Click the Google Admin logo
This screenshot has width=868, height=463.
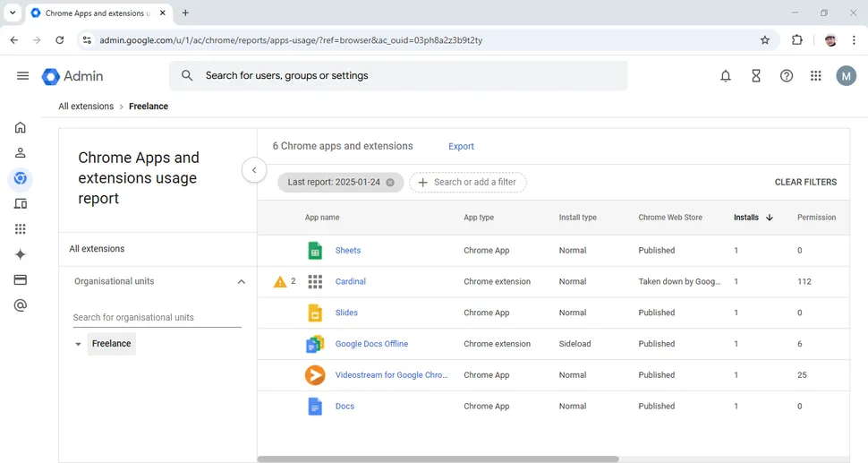tap(72, 76)
